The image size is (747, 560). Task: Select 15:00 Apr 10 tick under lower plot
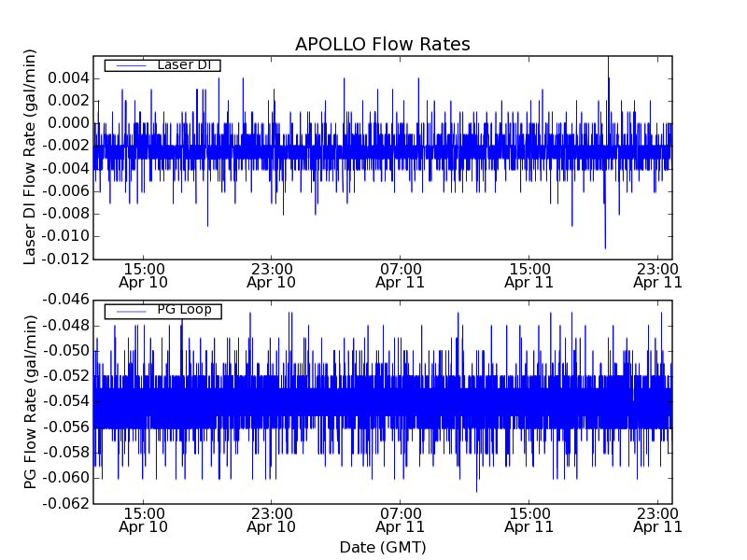[143, 519]
